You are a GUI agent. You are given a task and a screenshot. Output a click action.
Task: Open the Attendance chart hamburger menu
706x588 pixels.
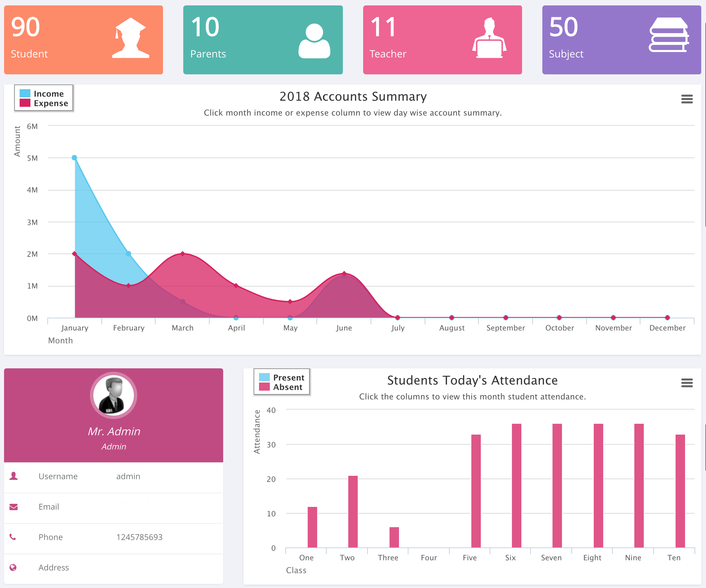pos(687,383)
